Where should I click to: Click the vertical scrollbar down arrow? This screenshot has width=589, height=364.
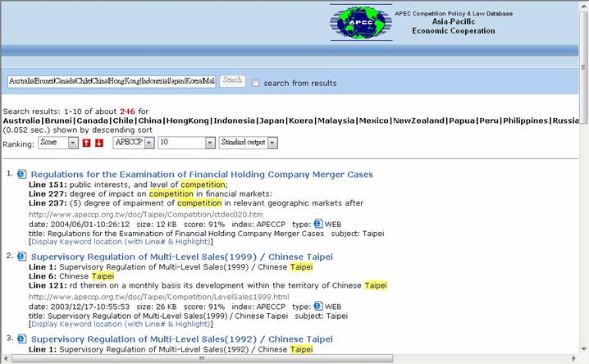pyautogui.click(x=583, y=349)
